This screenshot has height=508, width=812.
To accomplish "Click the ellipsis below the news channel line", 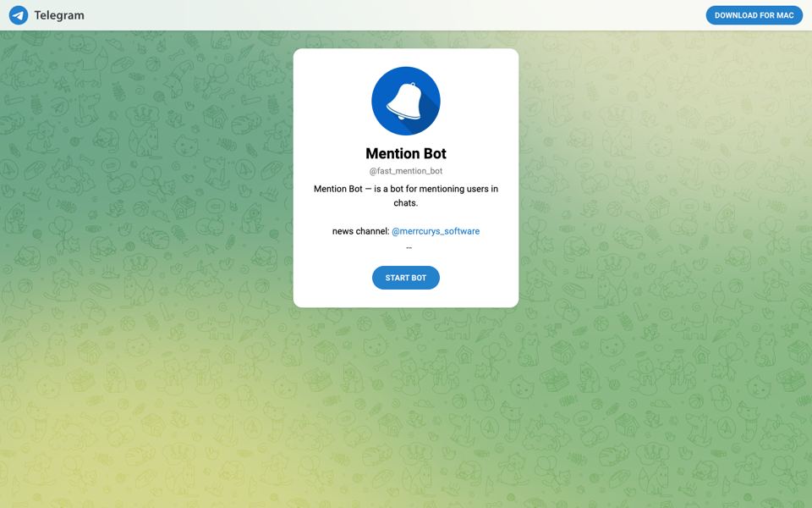I will (409, 248).
